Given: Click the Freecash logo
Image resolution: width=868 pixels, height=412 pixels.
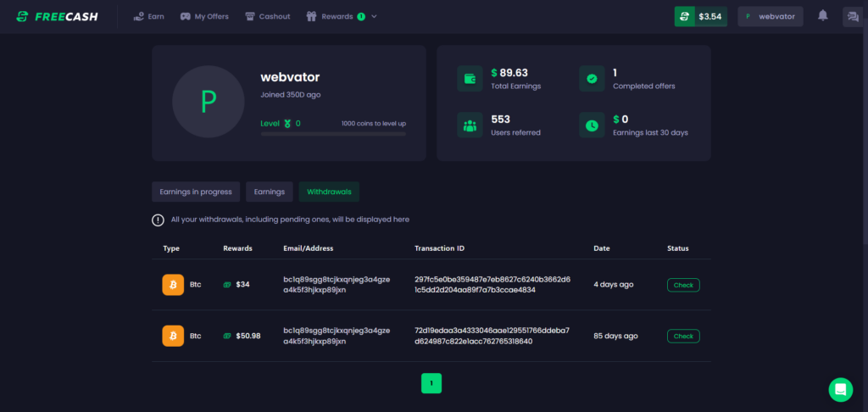Looking at the screenshot, I should tap(57, 17).
